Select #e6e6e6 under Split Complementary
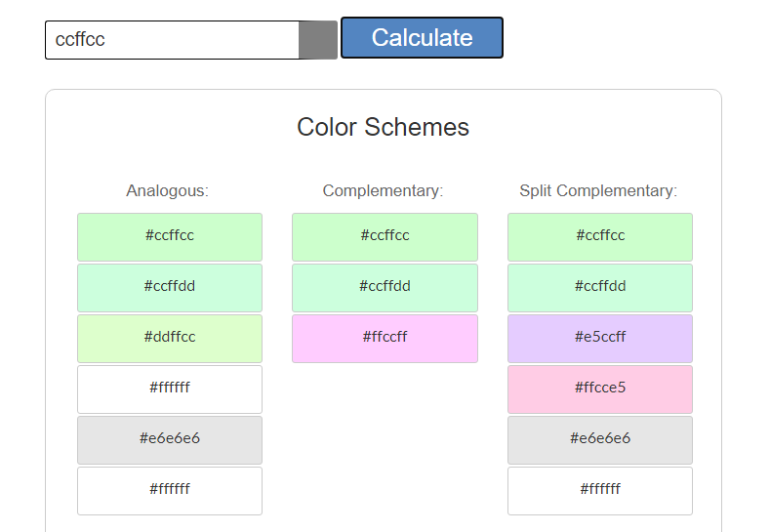The height and width of the screenshot is (532, 770). [x=600, y=439]
